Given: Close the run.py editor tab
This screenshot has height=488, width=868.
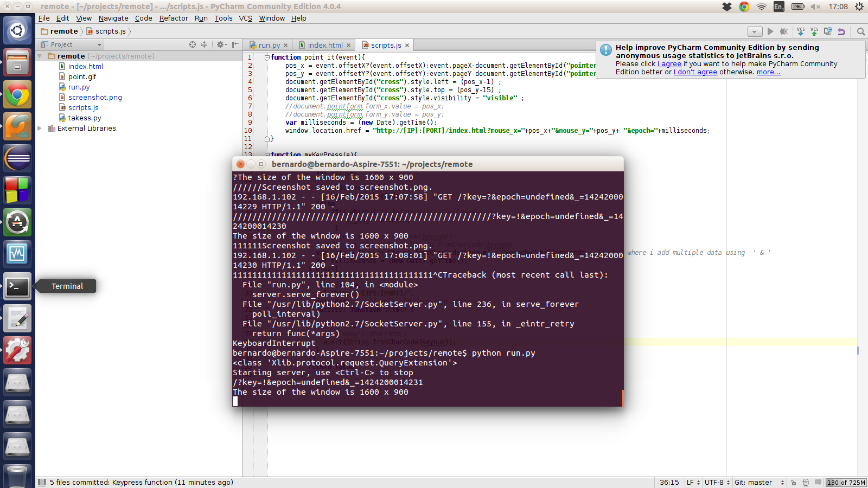Looking at the screenshot, I should 286,45.
